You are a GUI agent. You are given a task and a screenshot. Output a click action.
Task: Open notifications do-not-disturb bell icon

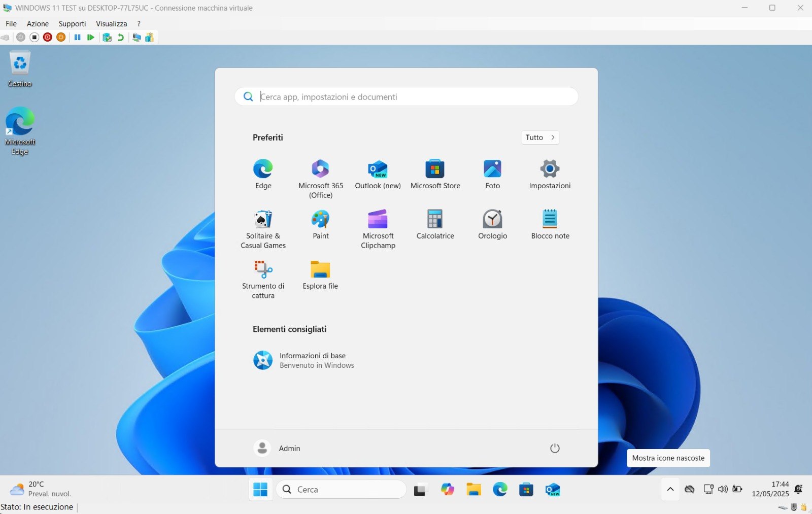click(x=798, y=489)
